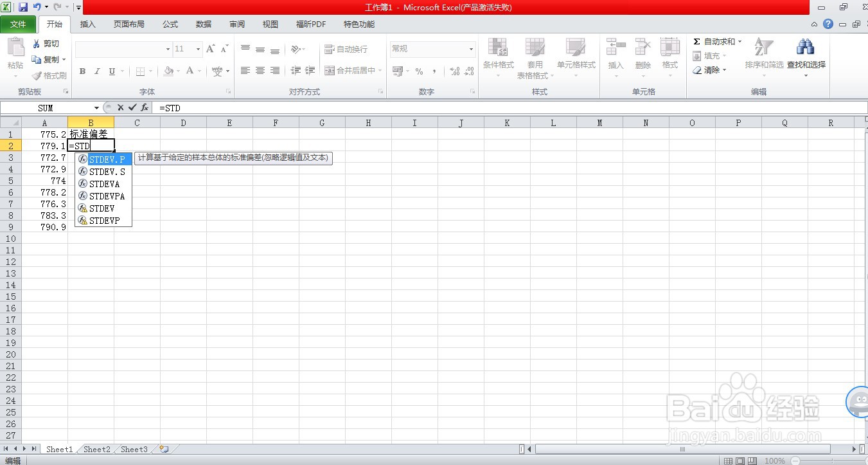Switch to View (视图) tab
This screenshot has width=868, height=465.
pyautogui.click(x=270, y=24)
